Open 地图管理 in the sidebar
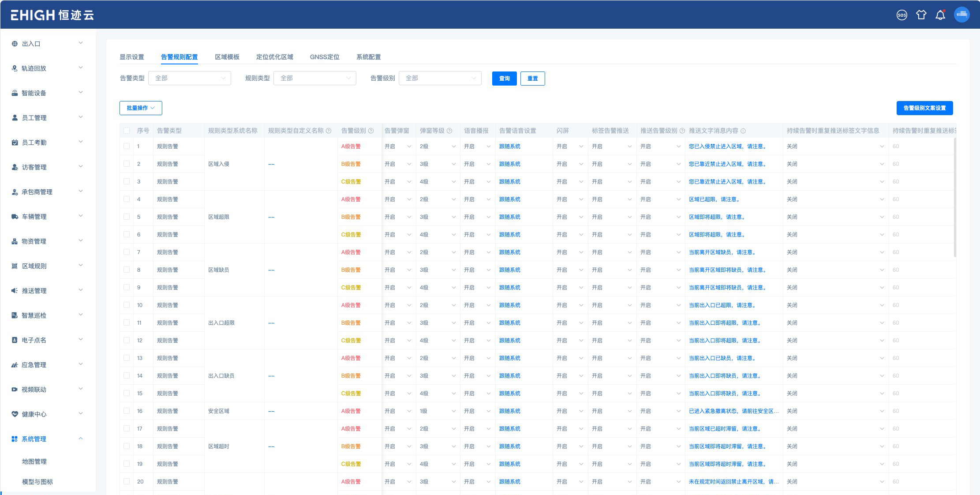The image size is (980, 495). point(34,461)
